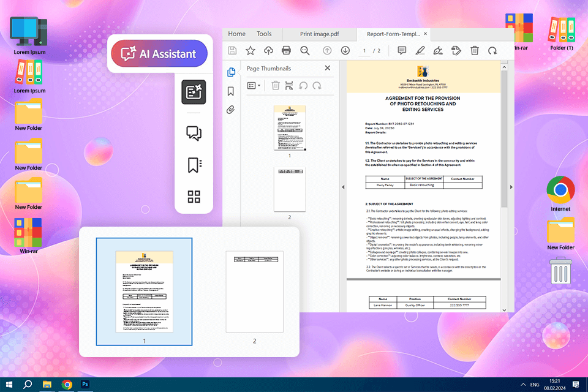Rotate page clockwise in thumbnails panel

pos(317,86)
